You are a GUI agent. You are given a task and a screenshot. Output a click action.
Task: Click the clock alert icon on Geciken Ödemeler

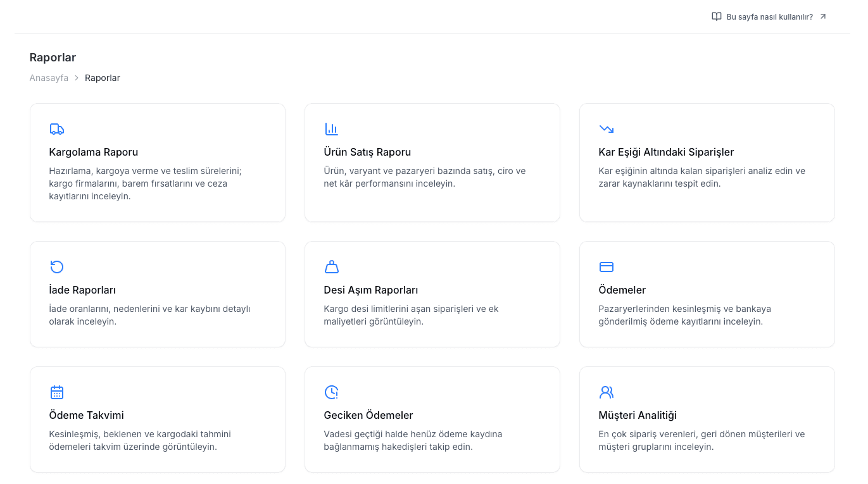pyautogui.click(x=332, y=392)
